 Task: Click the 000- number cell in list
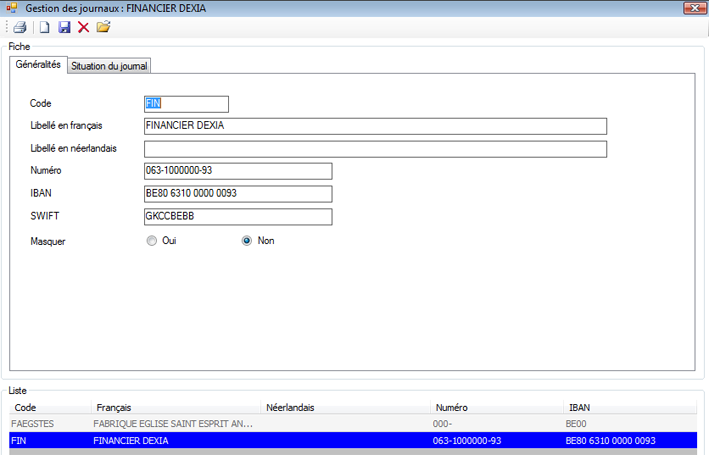[442, 424]
